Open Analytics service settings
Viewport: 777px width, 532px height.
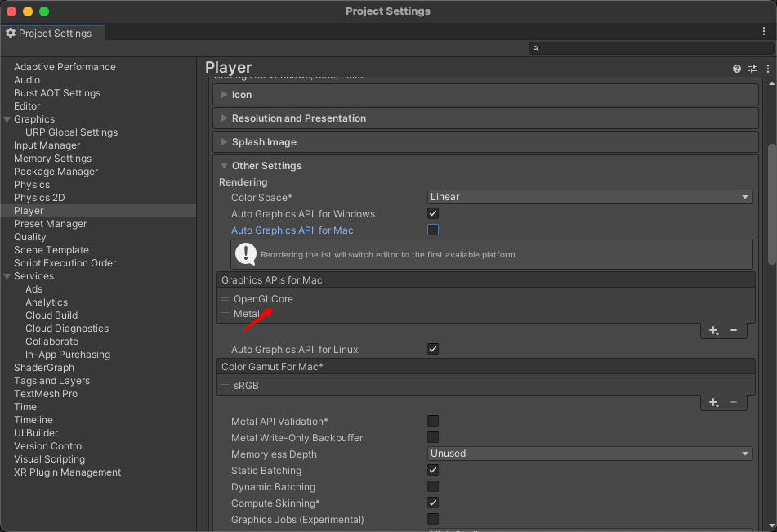pos(47,302)
